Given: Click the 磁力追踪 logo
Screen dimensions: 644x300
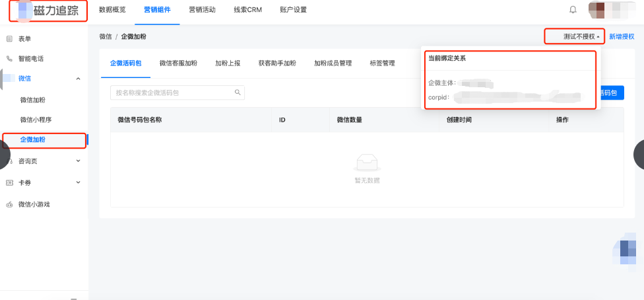Looking at the screenshot, I should point(48,11).
